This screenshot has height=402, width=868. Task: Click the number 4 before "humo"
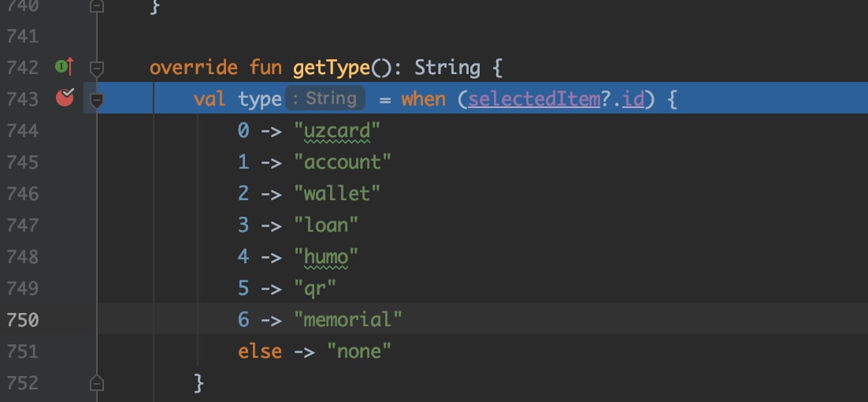243,257
